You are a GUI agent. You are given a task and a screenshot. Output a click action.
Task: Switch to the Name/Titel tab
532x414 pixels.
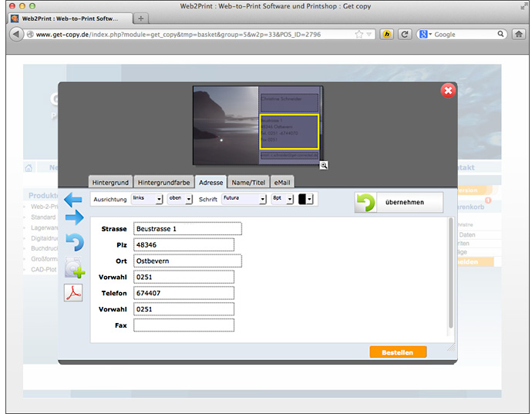pyautogui.click(x=248, y=182)
